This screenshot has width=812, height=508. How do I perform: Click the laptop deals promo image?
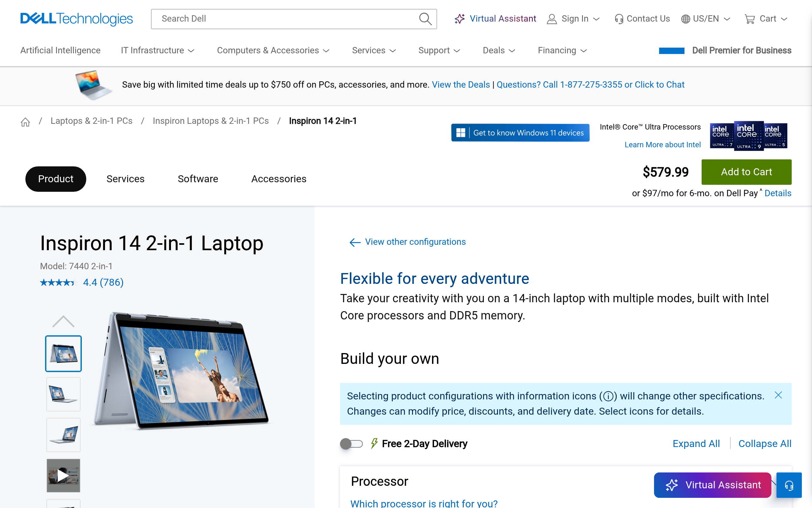(x=94, y=85)
